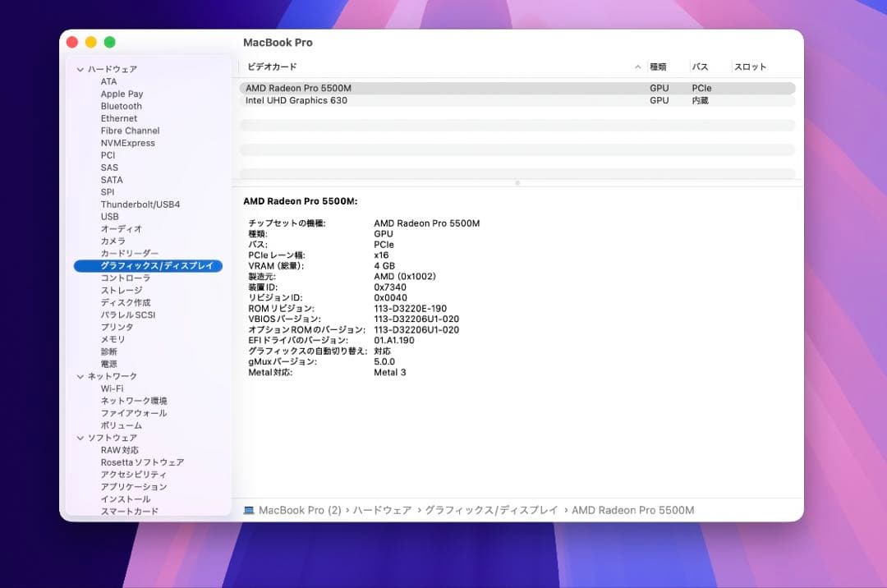887x588 pixels.
Task: Select ディスク作成 in the sidebar
Action: pyautogui.click(x=126, y=302)
